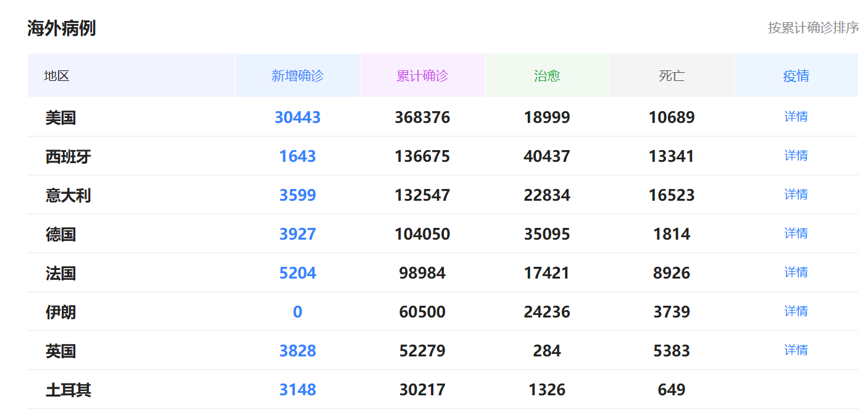The height and width of the screenshot is (420, 868).
Task: Select the 美国 row name
Action: pos(61,117)
